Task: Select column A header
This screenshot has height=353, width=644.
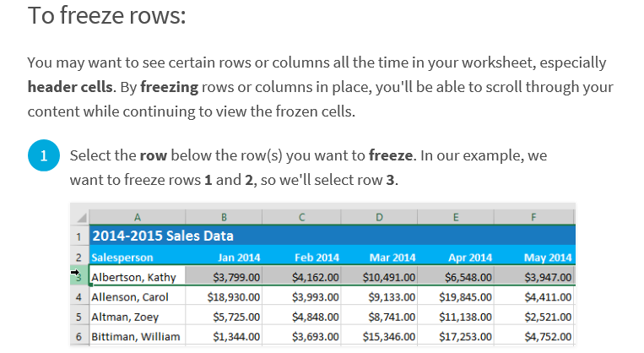Action: pyautogui.click(x=138, y=217)
